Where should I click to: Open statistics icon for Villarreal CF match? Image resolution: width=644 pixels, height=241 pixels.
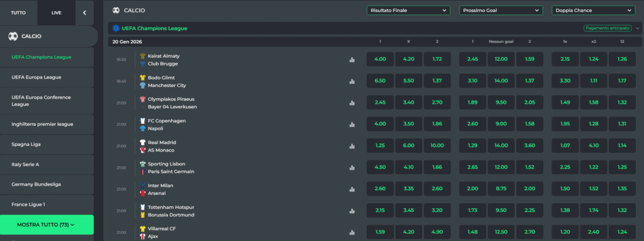coord(352,232)
